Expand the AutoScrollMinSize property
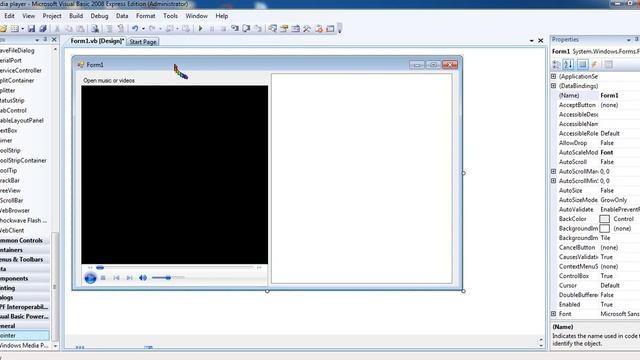This screenshot has height=360, width=640. [x=553, y=181]
